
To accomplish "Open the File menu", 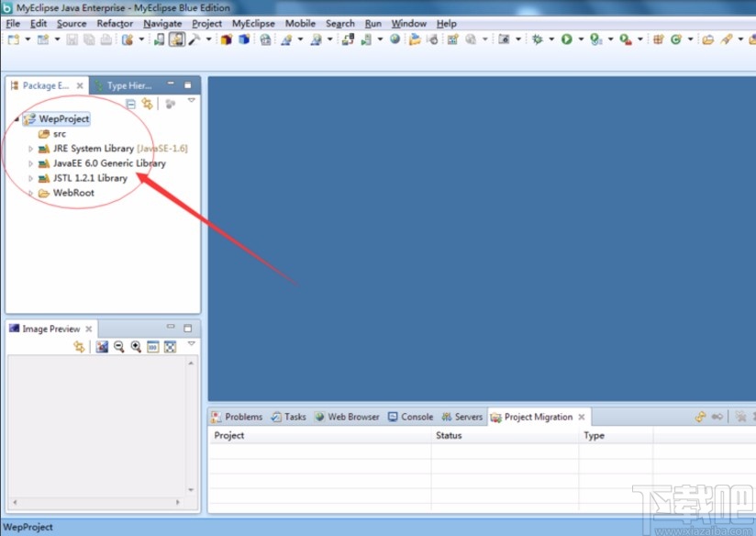I will [x=13, y=24].
